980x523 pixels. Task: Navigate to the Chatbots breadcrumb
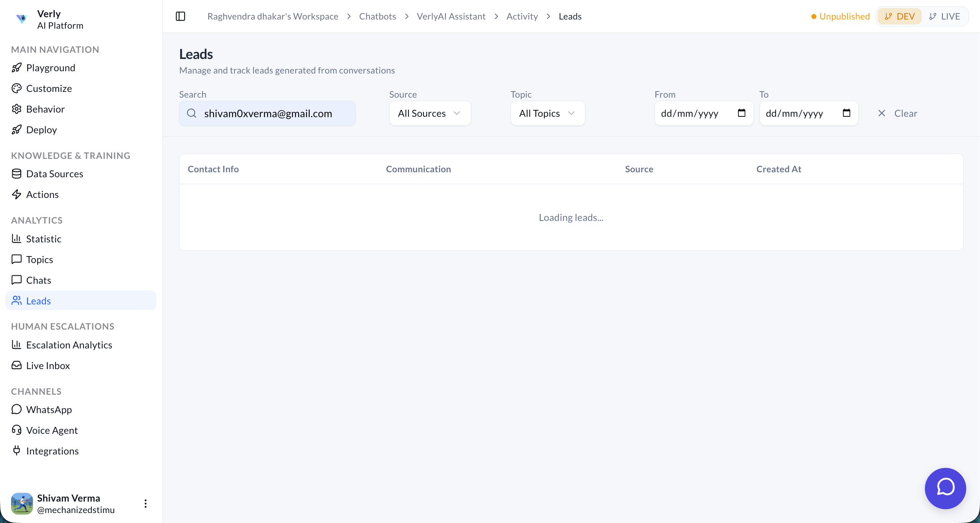pyautogui.click(x=377, y=16)
